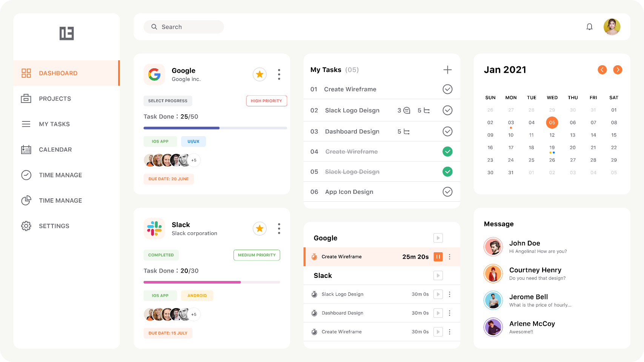The image size is (644, 362).
Task: Pause the Create Wireframe timer
Action: click(x=438, y=257)
